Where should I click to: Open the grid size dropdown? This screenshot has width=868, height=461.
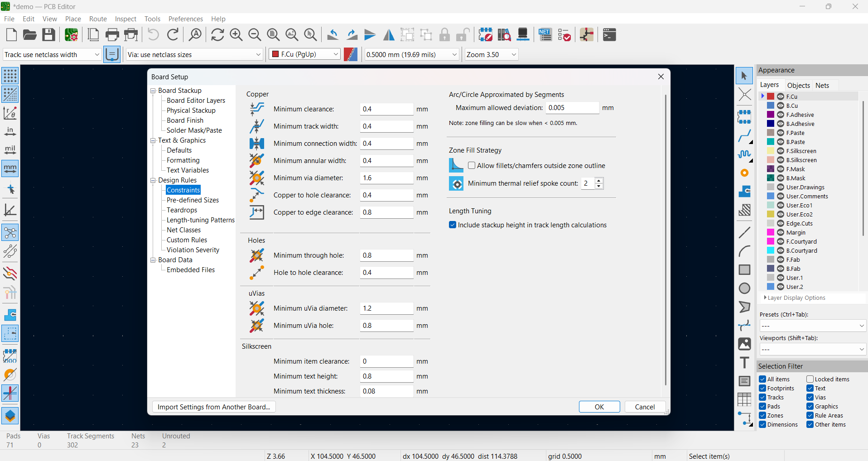click(x=412, y=54)
